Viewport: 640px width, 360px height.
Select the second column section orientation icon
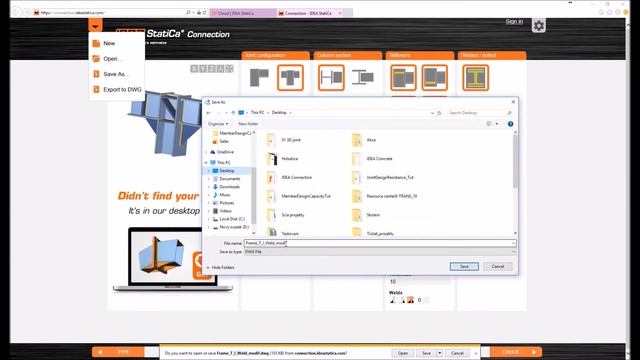click(x=362, y=78)
